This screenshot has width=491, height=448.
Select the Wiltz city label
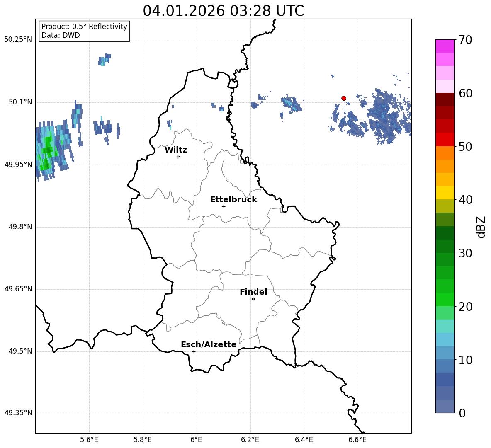(x=176, y=150)
